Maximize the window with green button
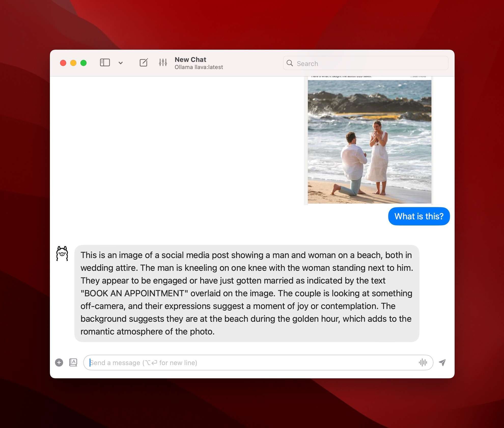Screen dimensions: 504x428 (x=83, y=63)
